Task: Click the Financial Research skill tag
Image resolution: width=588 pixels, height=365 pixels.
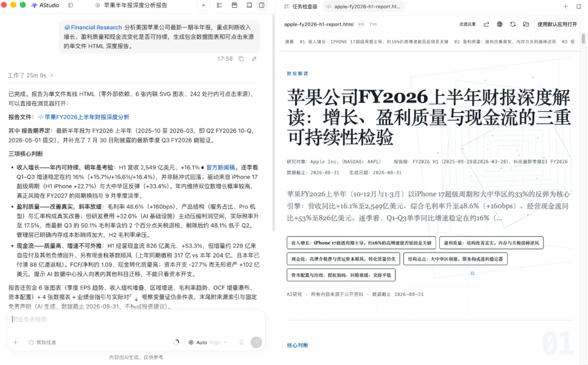Action: [x=93, y=27]
